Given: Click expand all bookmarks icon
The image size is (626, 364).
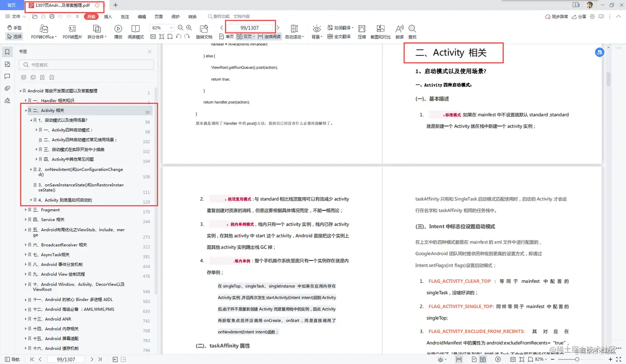Looking at the screenshot, I should 24,77.
